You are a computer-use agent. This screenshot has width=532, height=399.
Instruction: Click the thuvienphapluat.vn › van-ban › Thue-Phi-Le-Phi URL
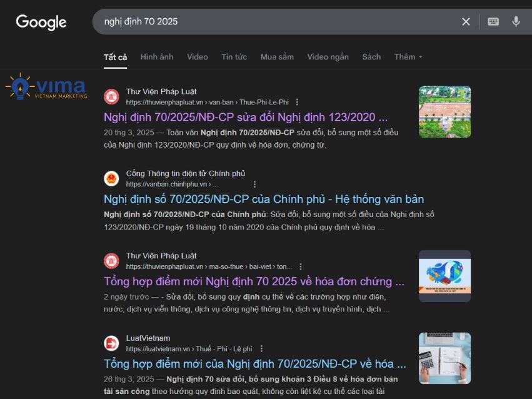tap(208, 102)
